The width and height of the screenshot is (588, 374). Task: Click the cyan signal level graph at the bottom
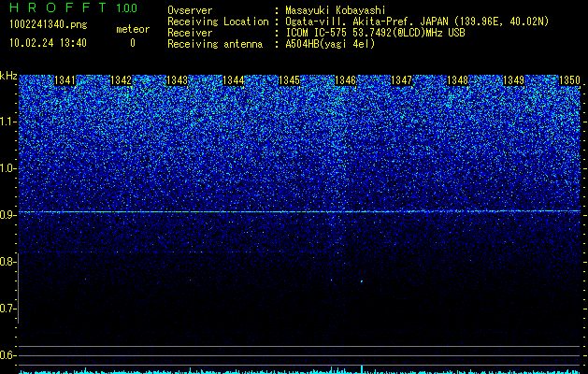click(x=299, y=370)
